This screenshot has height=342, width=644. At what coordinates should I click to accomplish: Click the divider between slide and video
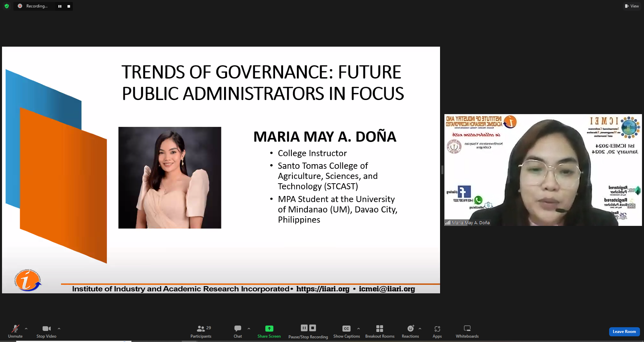[x=442, y=170]
